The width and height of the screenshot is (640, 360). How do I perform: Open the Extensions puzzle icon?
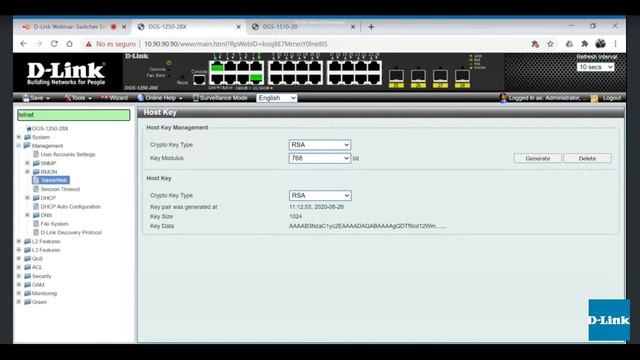(x=584, y=44)
